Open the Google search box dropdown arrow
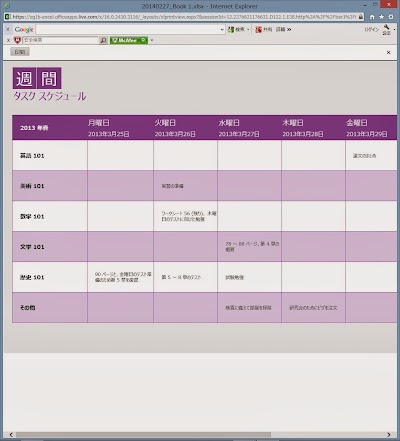The width and height of the screenshot is (400, 441). click(x=222, y=30)
